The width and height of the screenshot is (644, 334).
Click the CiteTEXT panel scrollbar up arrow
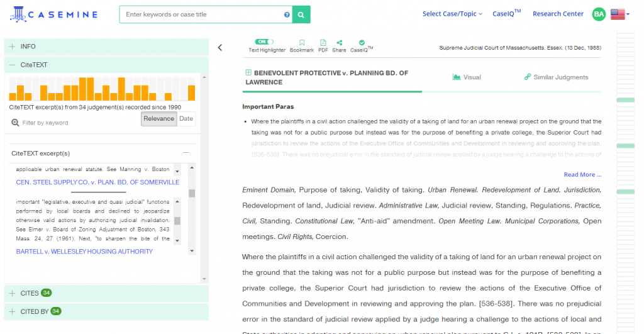(204, 77)
